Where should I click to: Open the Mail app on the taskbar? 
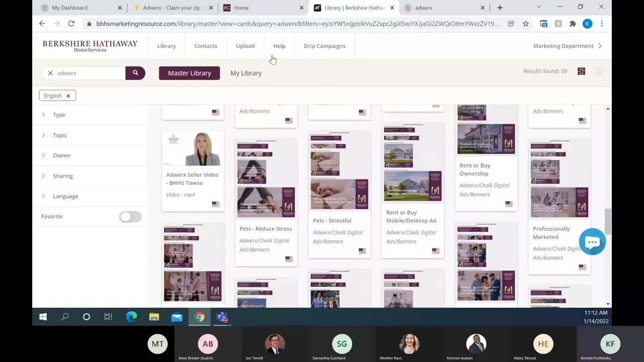177,317
